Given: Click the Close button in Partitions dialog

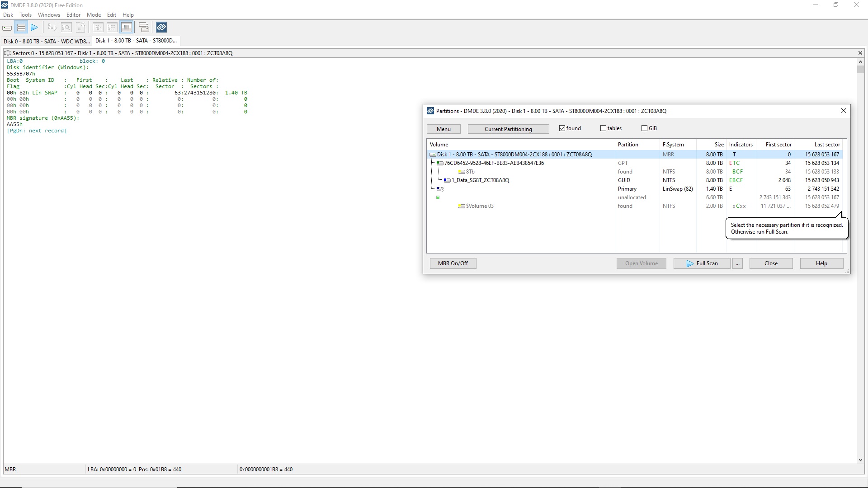Looking at the screenshot, I should click(x=771, y=263).
